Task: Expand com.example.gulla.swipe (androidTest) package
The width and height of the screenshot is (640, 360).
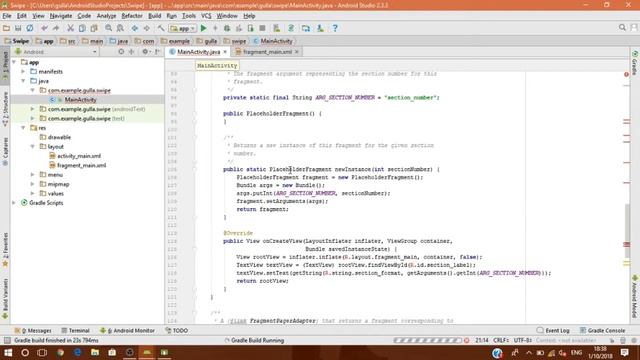Action: tap(33, 109)
